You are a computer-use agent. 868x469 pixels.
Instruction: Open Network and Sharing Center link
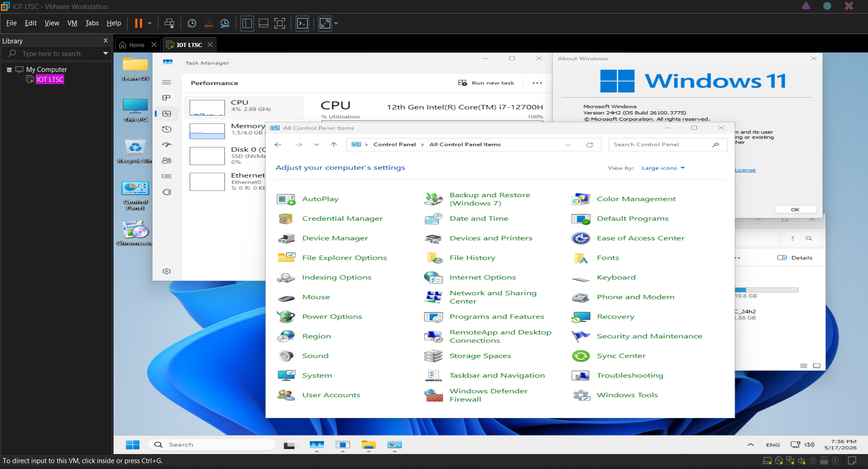tap(493, 297)
